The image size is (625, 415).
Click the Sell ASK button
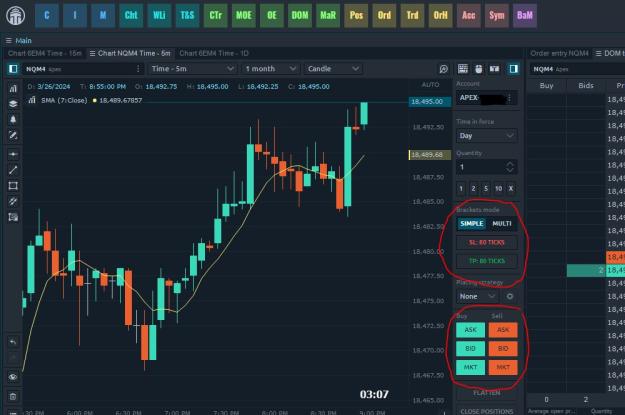tap(503, 330)
